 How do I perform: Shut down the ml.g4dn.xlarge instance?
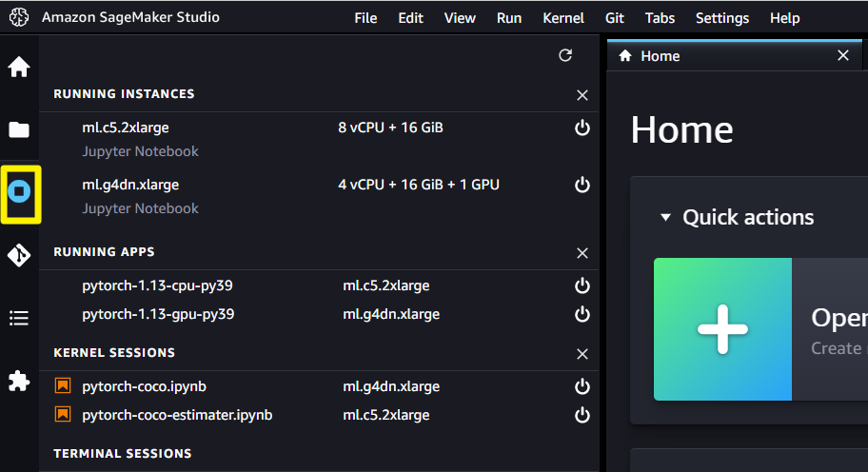[582, 185]
